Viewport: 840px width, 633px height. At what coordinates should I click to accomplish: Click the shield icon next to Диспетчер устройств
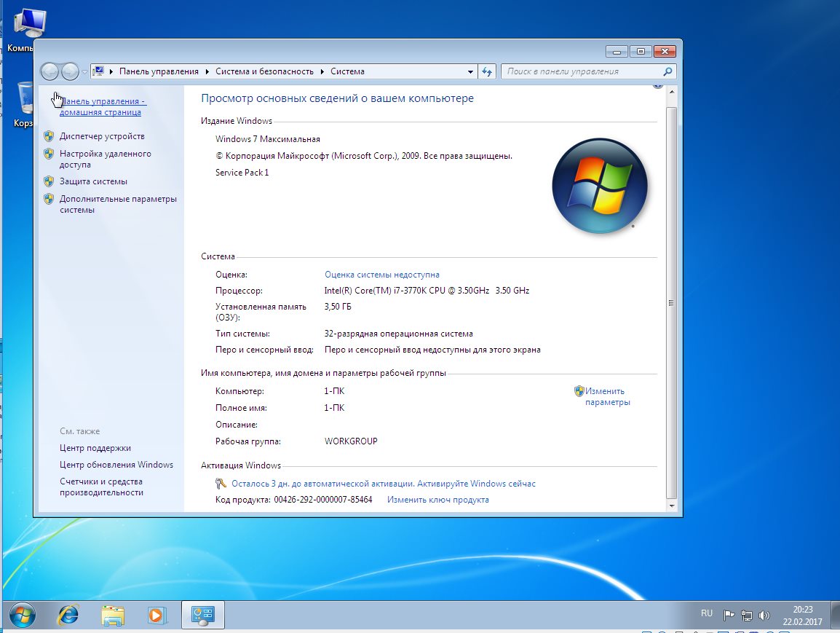(x=49, y=136)
